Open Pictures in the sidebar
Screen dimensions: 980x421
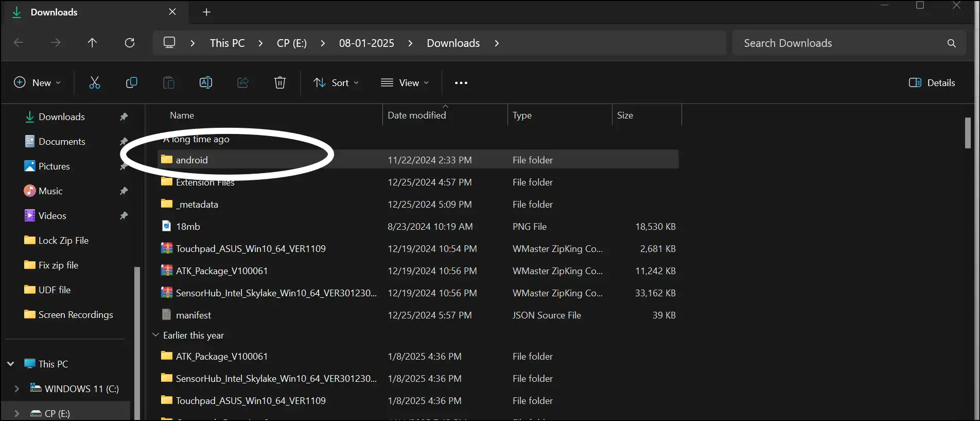54,166
